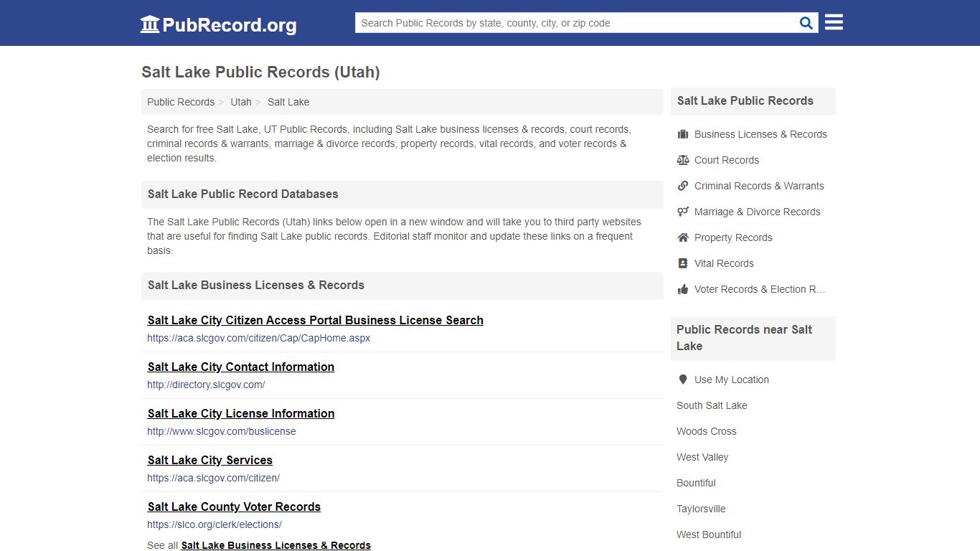Open Property Records sidebar item
The height and width of the screenshot is (551, 980).
(x=733, y=237)
